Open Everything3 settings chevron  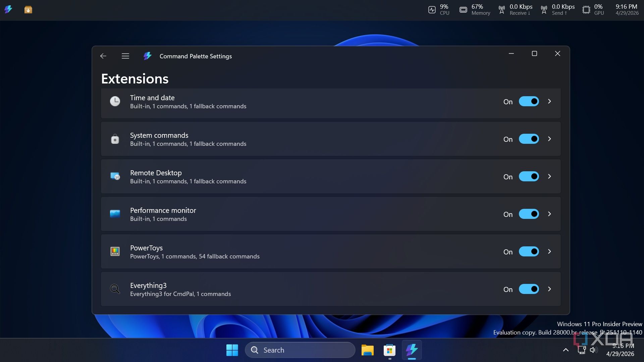point(549,289)
